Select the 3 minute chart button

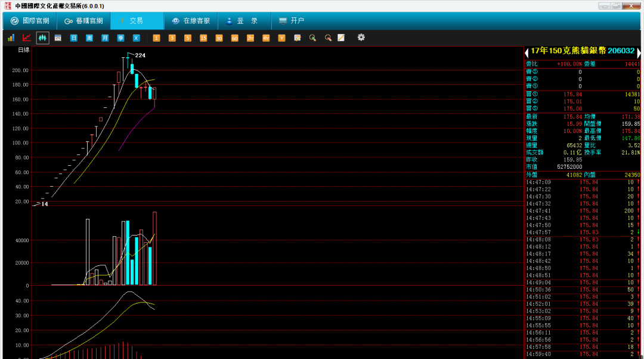(x=172, y=38)
